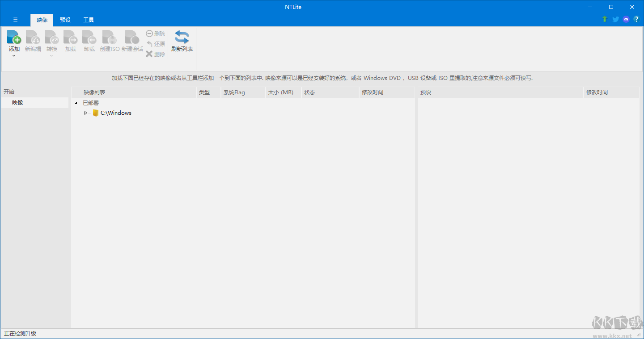Screen dimensions: 644x339
Task: Sort by the 状态 column header
Action: tap(330, 92)
